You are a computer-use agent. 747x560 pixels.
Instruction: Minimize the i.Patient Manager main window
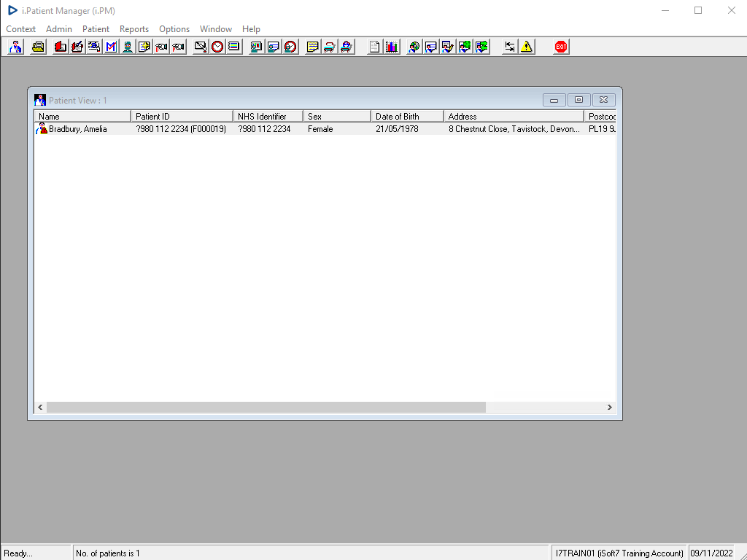tap(665, 10)
